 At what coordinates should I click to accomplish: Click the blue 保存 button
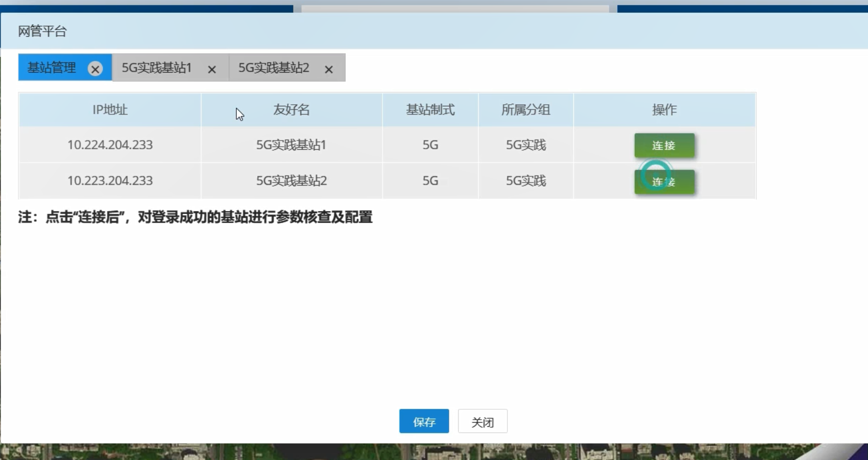[x=424, y=422]
